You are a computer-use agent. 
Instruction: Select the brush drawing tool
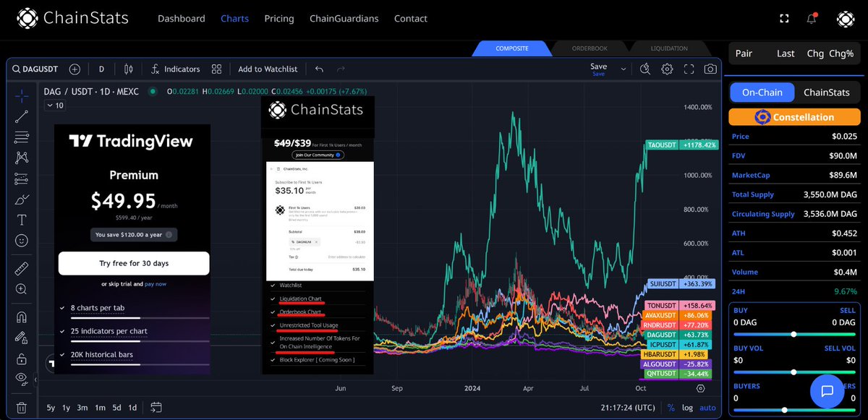22,199
